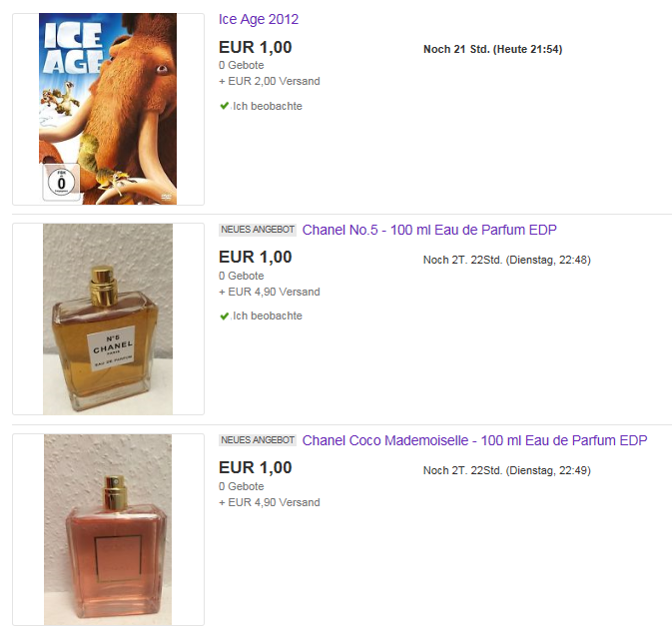672x632 pixels.
Task: Click the EUR 1,00 price of Ice Age
Action: 256,47
